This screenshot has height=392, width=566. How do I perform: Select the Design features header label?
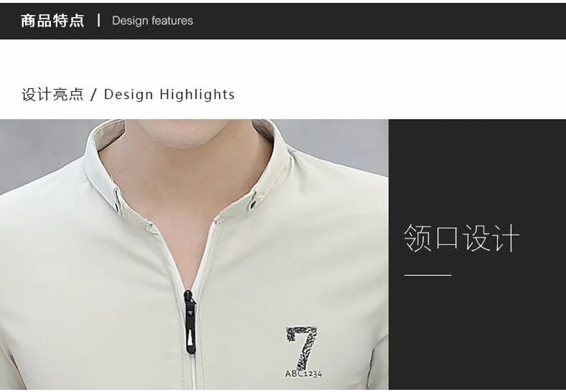coord(153,21)
